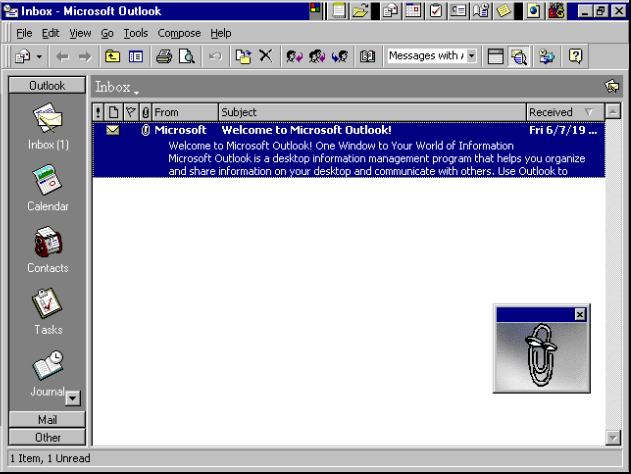Close the Office Assistant window
This screenshot has height=474, width=631.
[x=579, y=314]
